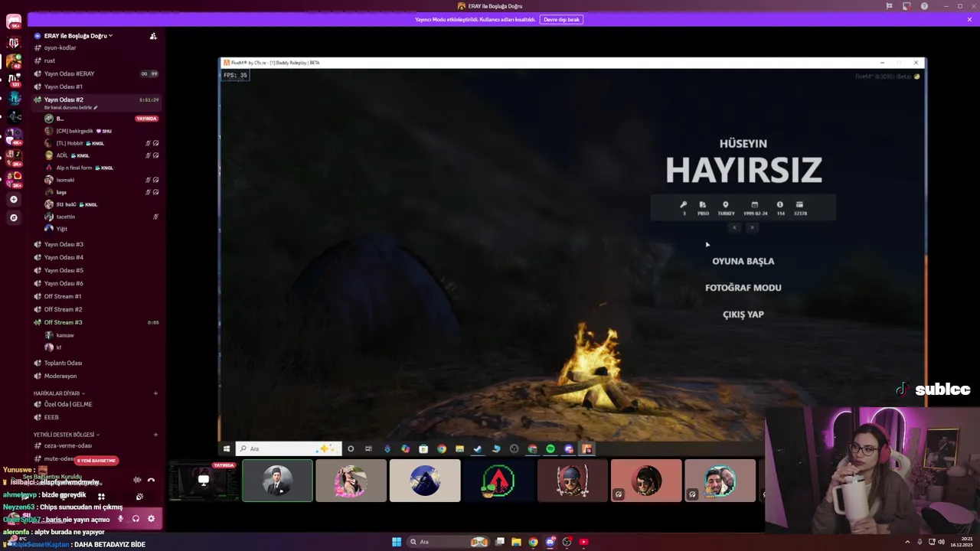Open Discord server discovery compass icon
The image size is (980, 551).
point(13,217)
